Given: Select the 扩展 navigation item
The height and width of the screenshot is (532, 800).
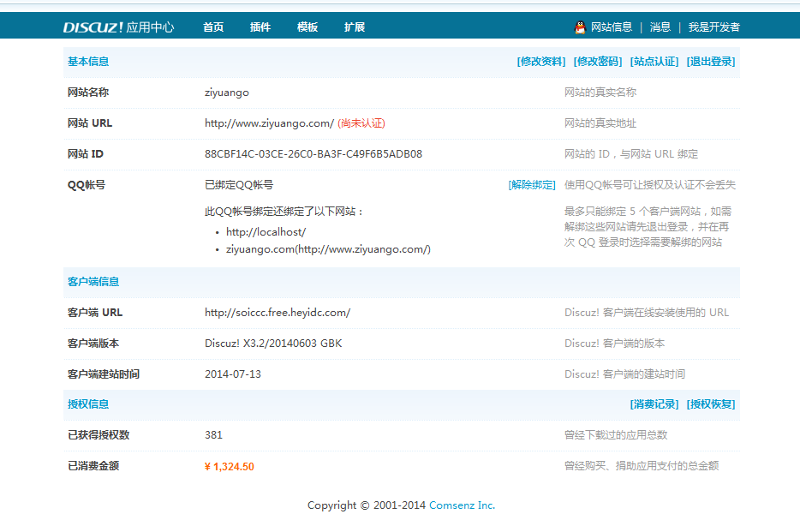Looking at the screenshot, I should (x=355, y=27).
